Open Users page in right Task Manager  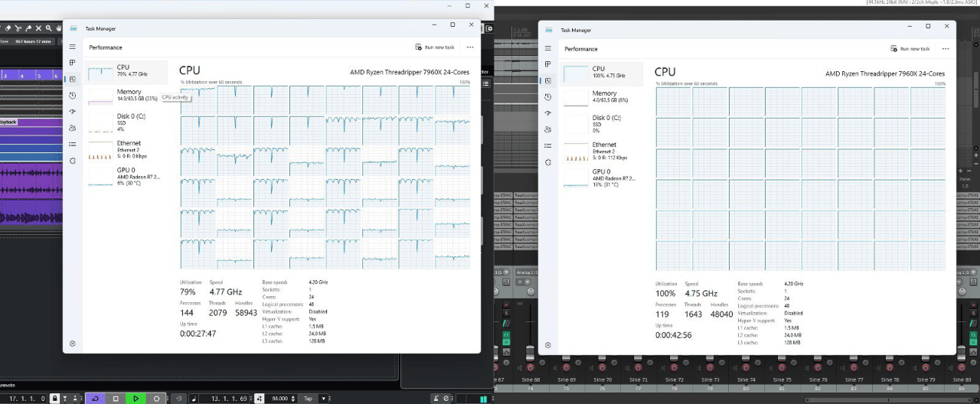[x=548, y=129]
